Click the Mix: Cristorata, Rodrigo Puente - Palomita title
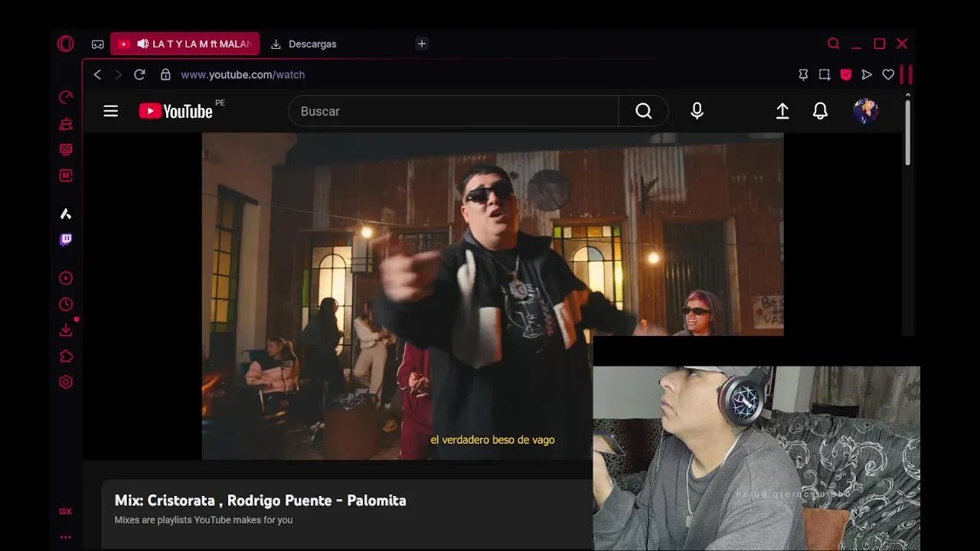The height and width of the screenshot is (551, 980). pos(260,500)
